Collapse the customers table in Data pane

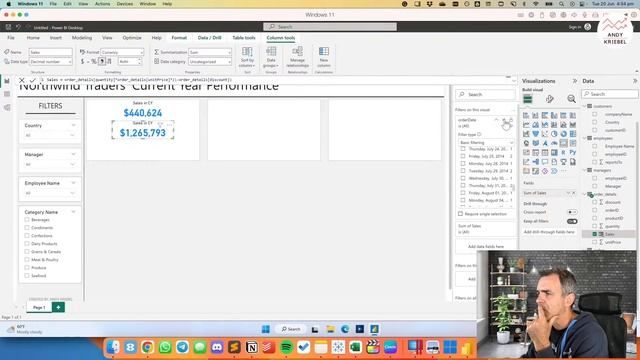pos(584,106)
